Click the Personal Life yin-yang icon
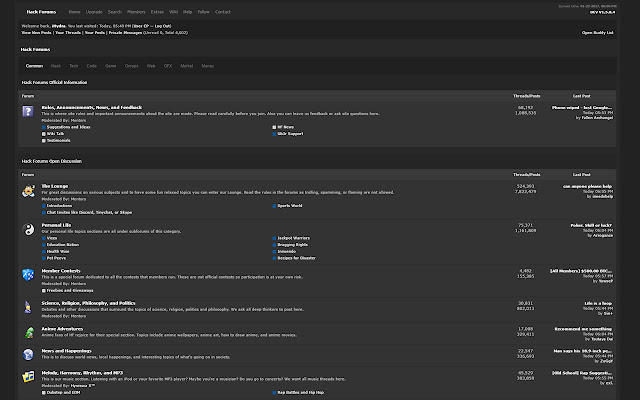 27,230
